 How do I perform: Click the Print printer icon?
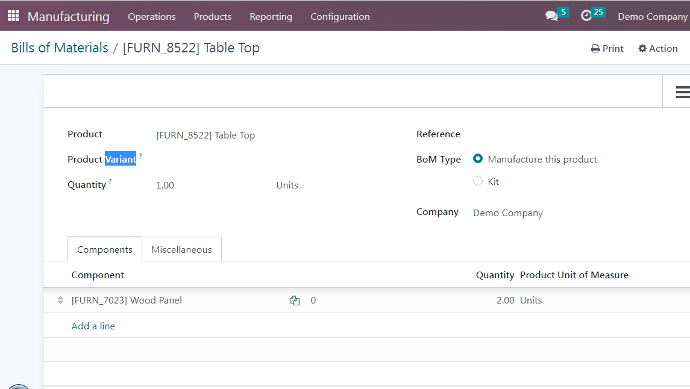point(595,48)
